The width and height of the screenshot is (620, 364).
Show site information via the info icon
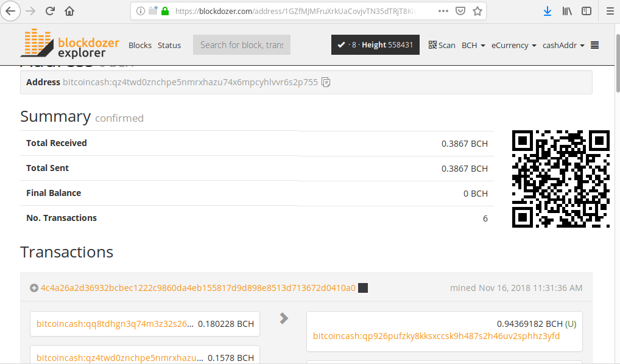[140, 11]
